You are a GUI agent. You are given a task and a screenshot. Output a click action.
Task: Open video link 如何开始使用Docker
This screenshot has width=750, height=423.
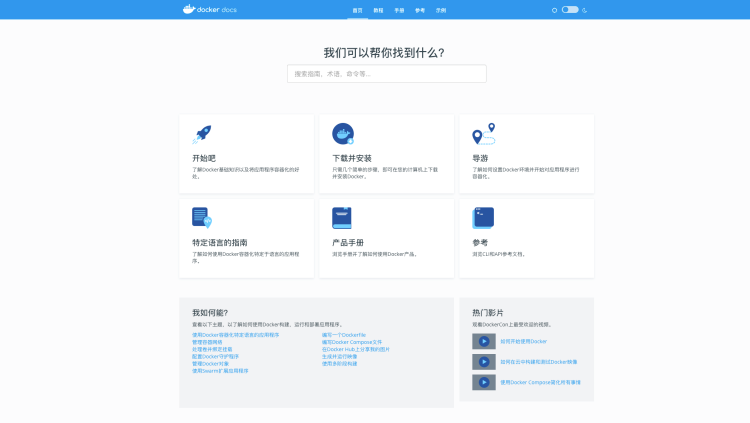[523, 341]
